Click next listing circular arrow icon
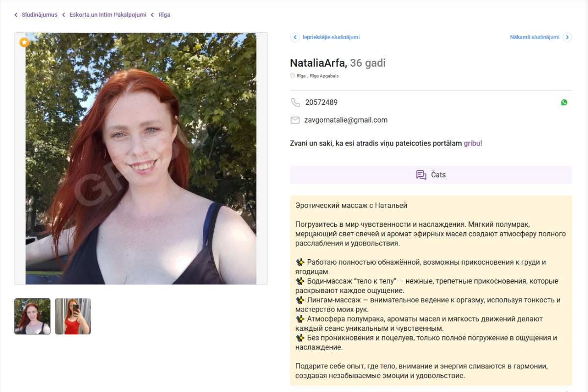The width and height of the screenshot is (588, 392). coord(567,37)
